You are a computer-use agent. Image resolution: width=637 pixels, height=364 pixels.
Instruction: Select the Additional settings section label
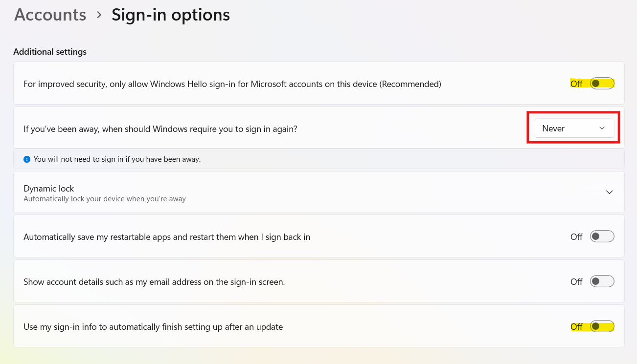coord(49,52)
